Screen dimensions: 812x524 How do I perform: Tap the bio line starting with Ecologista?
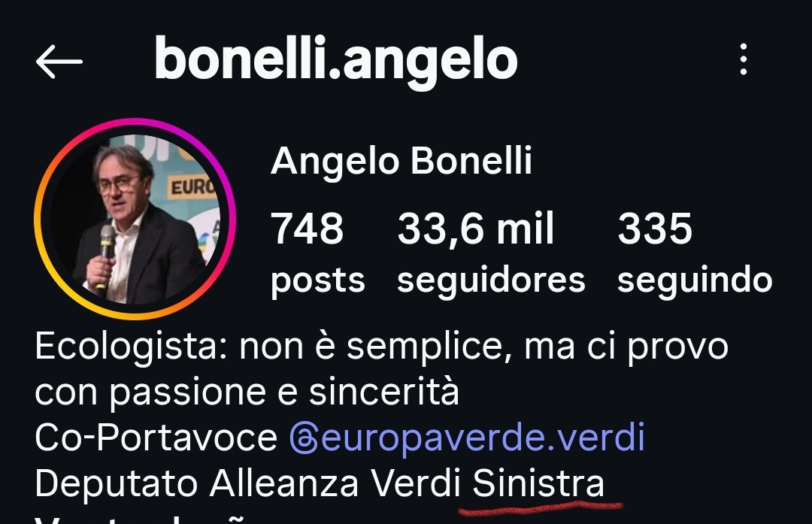(382, 347)
